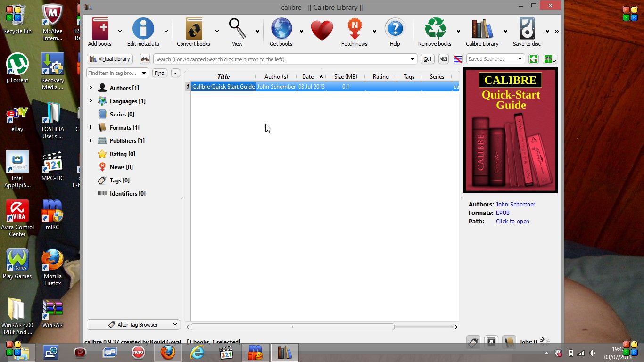Launch the Convert books tool

(194, 29)
